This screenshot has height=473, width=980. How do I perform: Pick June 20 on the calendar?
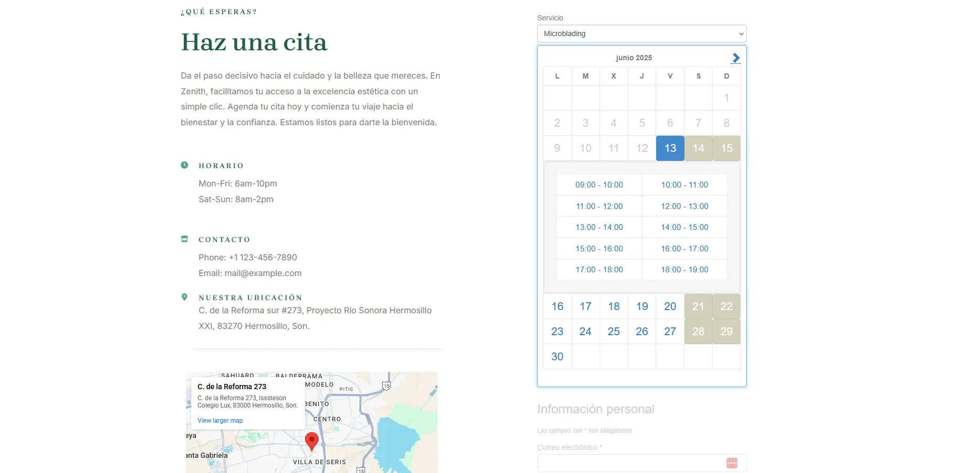click(x=670, y=306)
